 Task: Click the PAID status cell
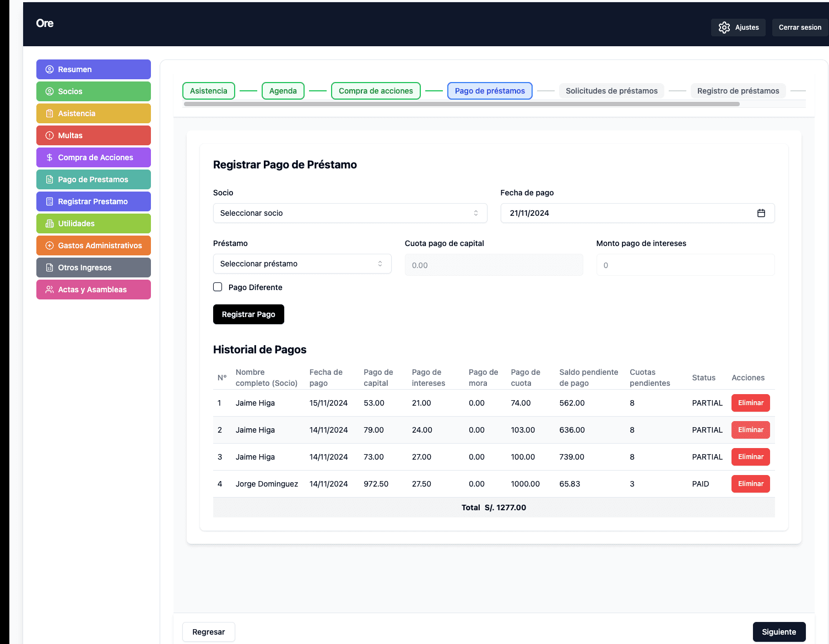click(701, 484)
